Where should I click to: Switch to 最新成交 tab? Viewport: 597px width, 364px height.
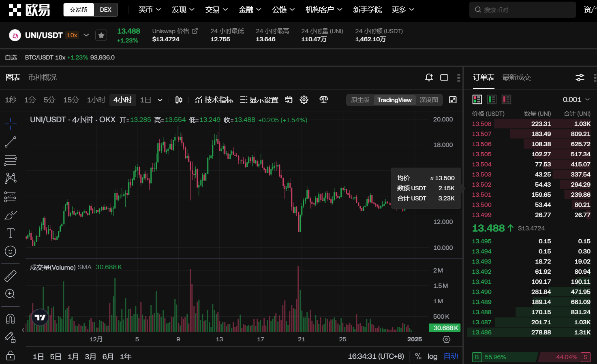516,77
